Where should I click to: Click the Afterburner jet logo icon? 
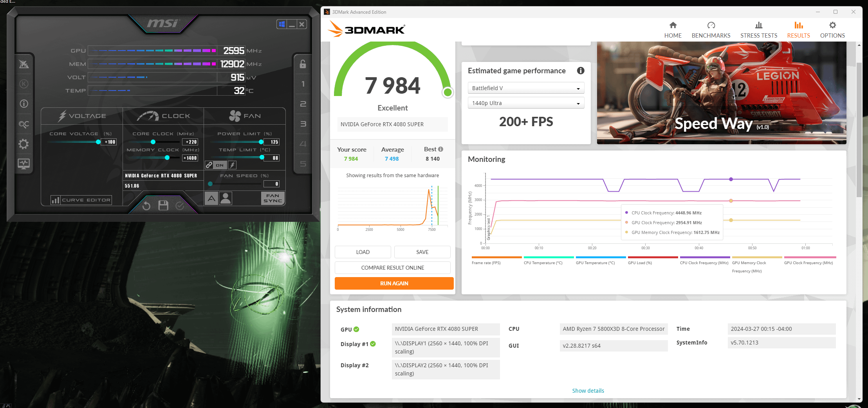pyautogui.click(x=24, y=64)
